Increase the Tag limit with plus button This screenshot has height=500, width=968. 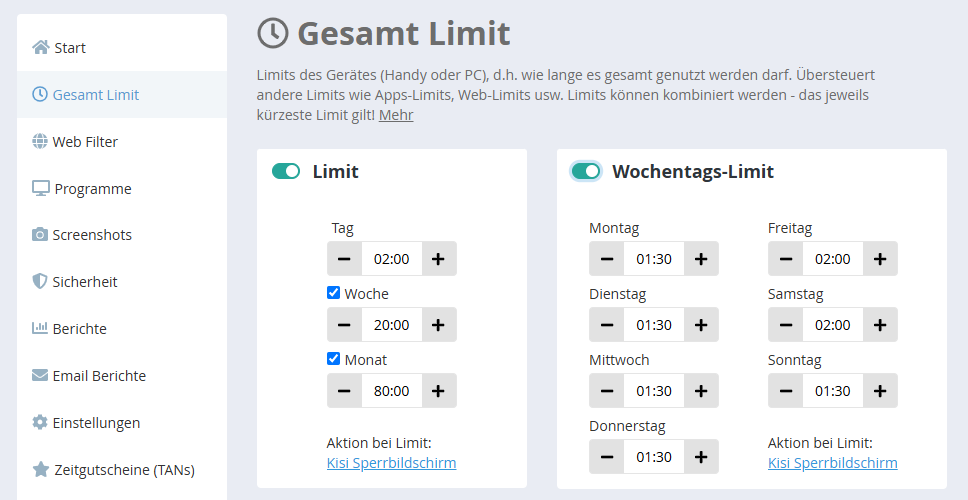(438, 259)
